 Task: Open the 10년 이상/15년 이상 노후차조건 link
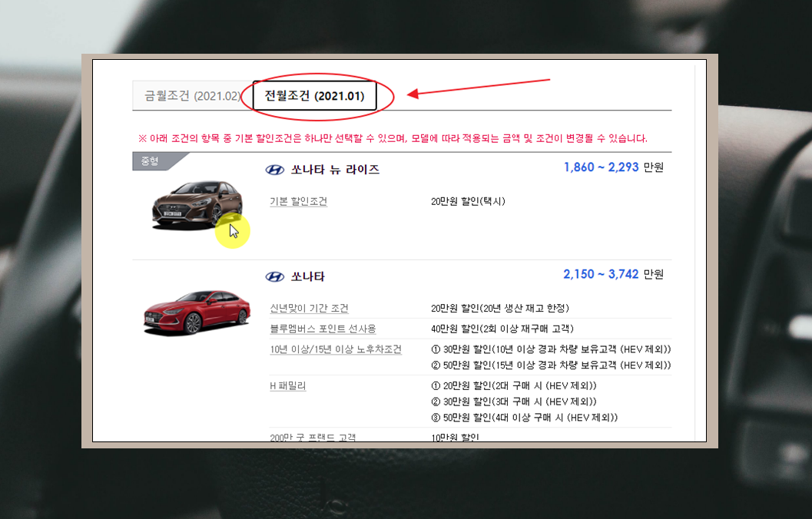click(x=336, y=349)
